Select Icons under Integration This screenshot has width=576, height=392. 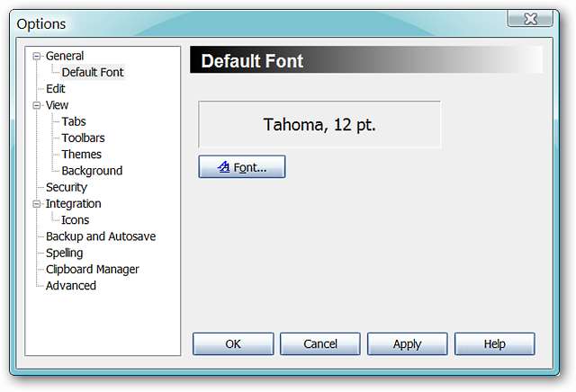(75, 220)
